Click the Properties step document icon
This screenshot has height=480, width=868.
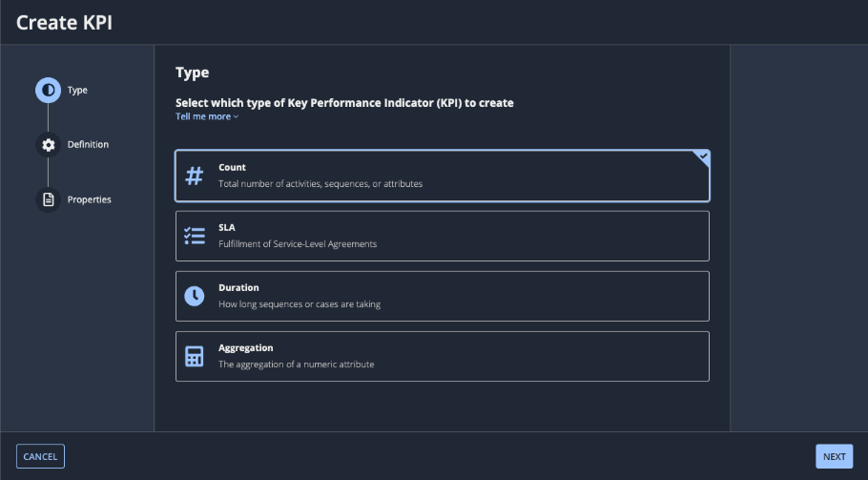point(48,199)
